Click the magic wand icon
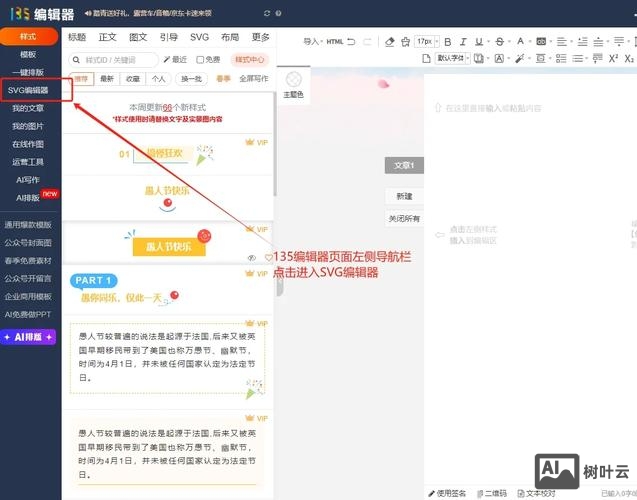 (x=520, y=58)
